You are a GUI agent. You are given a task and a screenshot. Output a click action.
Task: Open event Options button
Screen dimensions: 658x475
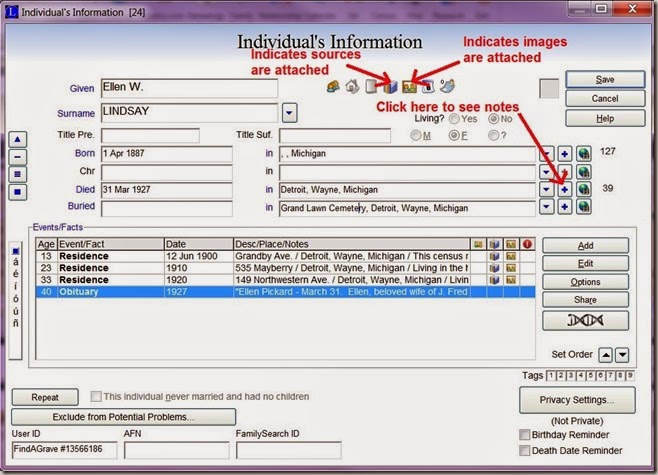pos(585,282)
